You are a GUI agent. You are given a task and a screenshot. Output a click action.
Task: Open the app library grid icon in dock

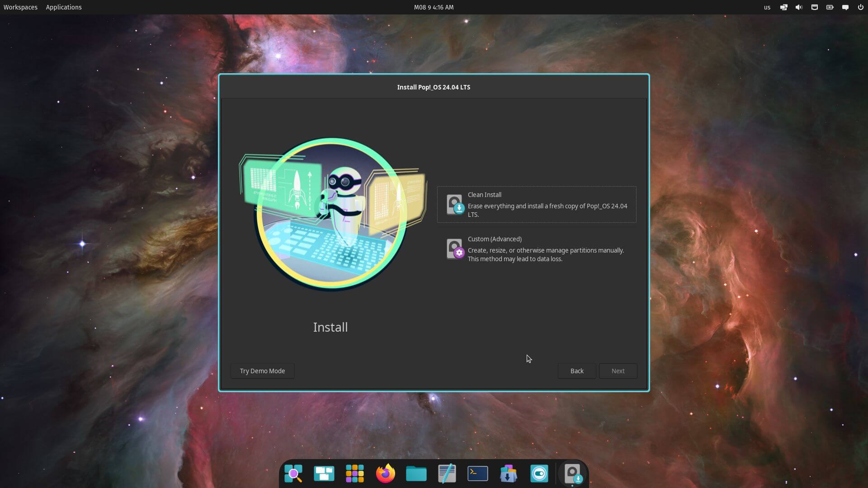pos(355,474)
